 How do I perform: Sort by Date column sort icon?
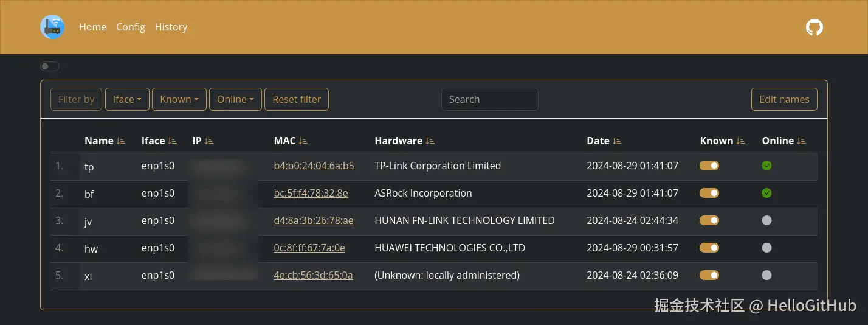click(x=617, y=141)
